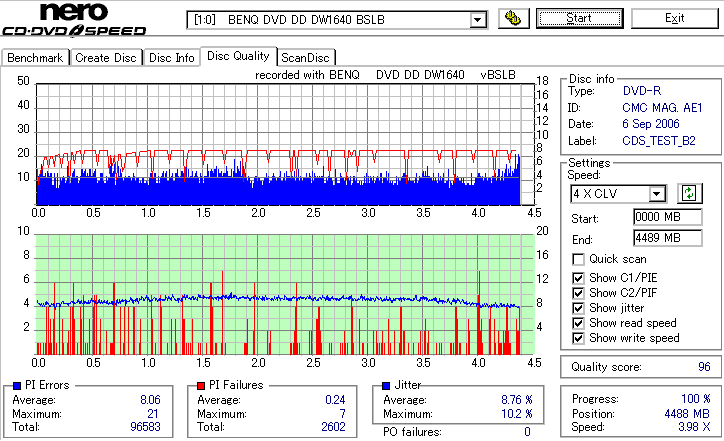Uncheck Show write speed option
The height and width of the screenshot is (441, 724).
coord(578,338)
